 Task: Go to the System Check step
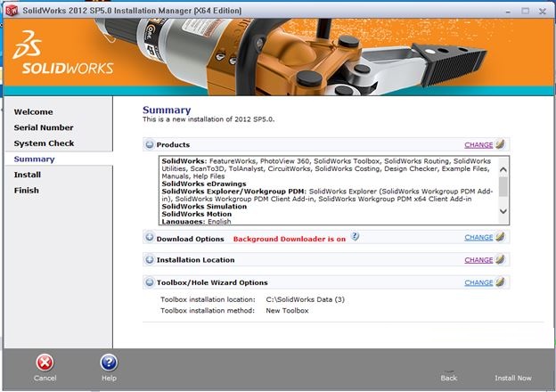pyautogui.click(x=44, y=143)
